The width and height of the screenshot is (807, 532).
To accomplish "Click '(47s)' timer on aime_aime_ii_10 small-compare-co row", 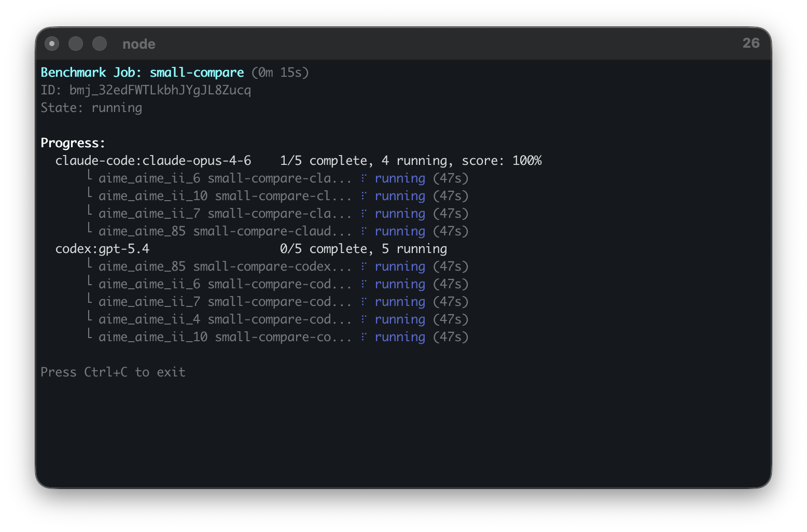I will (x=451, y=337).
